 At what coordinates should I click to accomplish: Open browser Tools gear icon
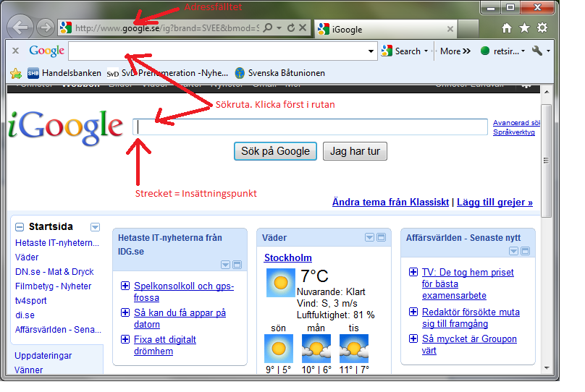(x=542, y=27)
